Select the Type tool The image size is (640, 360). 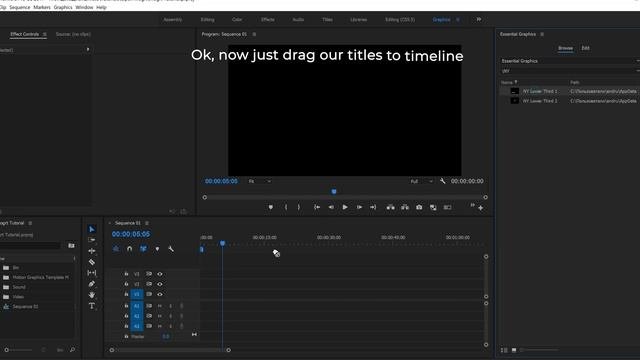[92, 306]
